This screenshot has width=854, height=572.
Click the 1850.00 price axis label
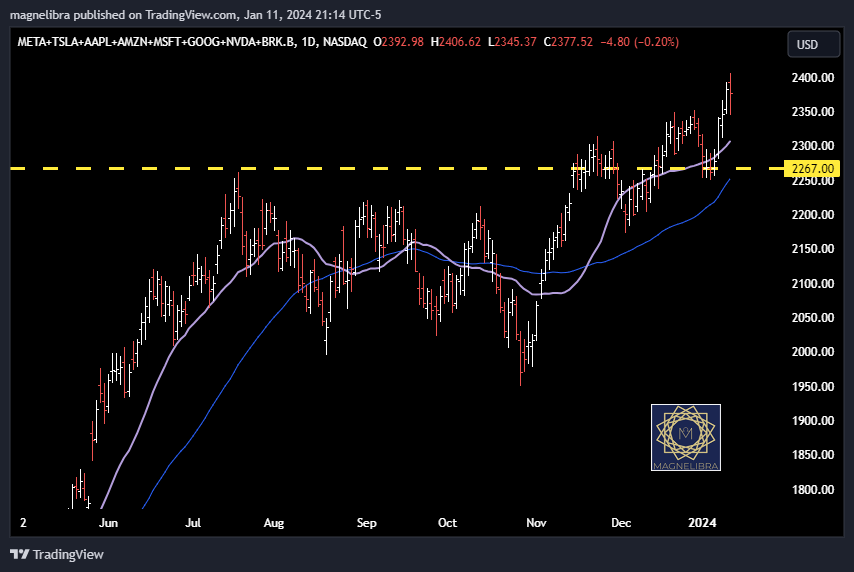click(x=813, y=455)
